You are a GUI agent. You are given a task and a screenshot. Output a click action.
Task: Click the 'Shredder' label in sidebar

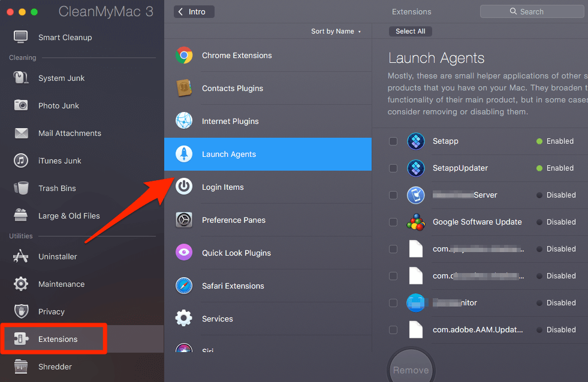[55, 366]
